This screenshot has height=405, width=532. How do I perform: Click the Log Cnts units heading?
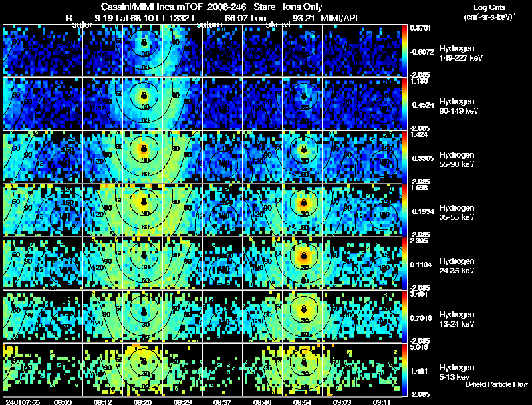click(x=489, y=7)
